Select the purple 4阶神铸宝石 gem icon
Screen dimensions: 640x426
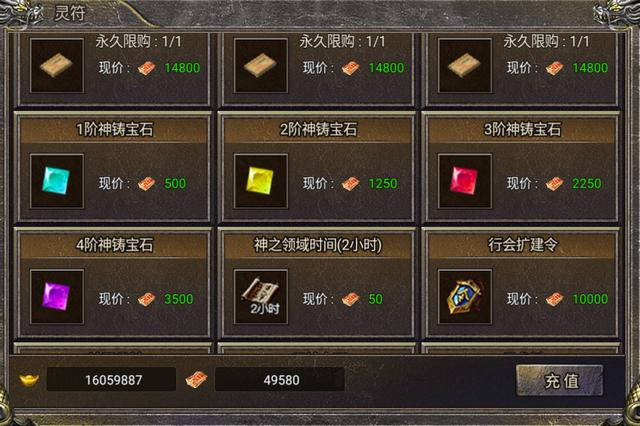pyautogui.click(x=57, y=297)
